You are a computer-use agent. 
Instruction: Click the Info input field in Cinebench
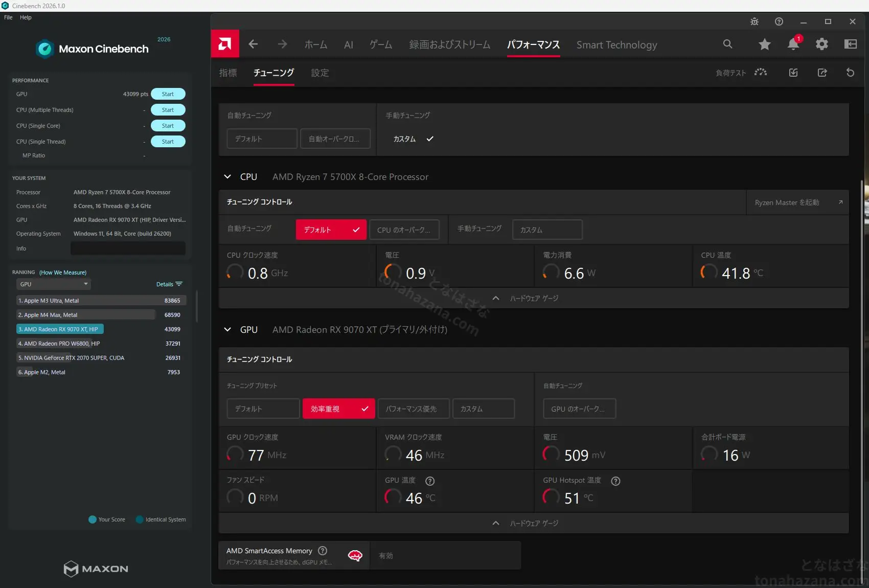coord(128,248)
